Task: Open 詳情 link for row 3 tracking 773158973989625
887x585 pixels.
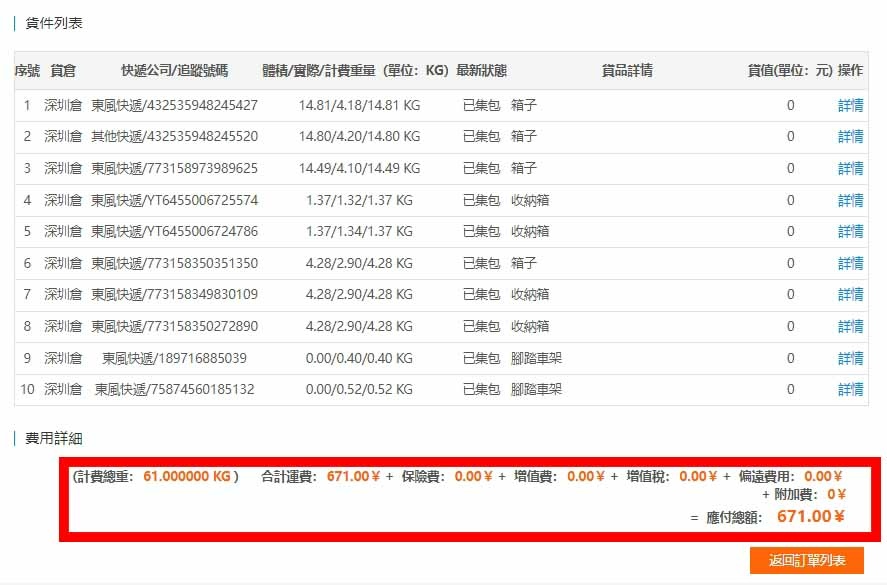Action: (x=850, y=168)
